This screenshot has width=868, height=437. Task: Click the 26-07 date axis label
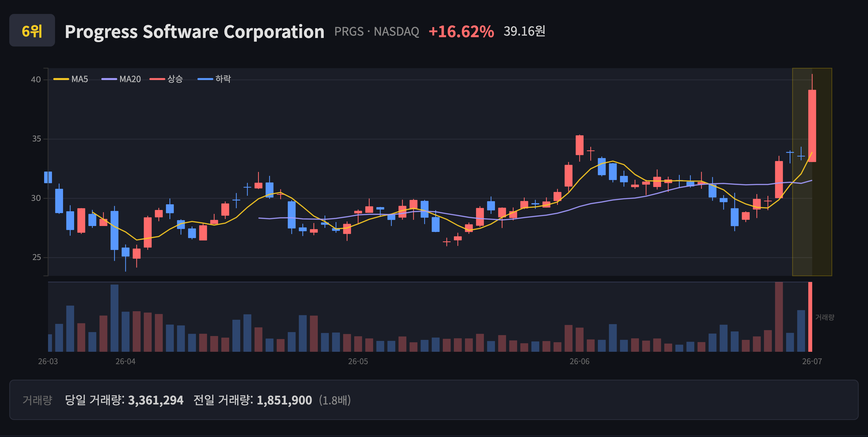pyautogui.click(x=812, y=362)
